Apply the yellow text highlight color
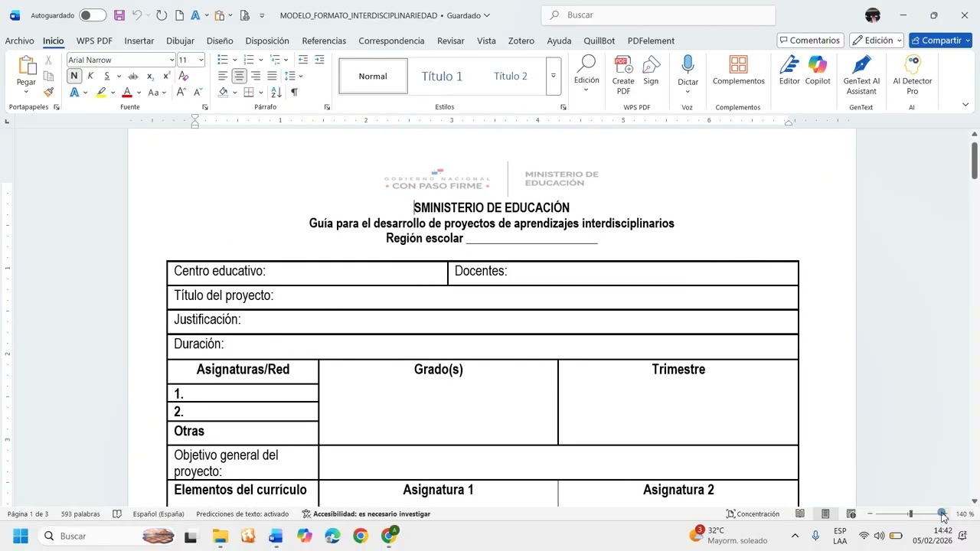980x551 pixels. point(101,93)
